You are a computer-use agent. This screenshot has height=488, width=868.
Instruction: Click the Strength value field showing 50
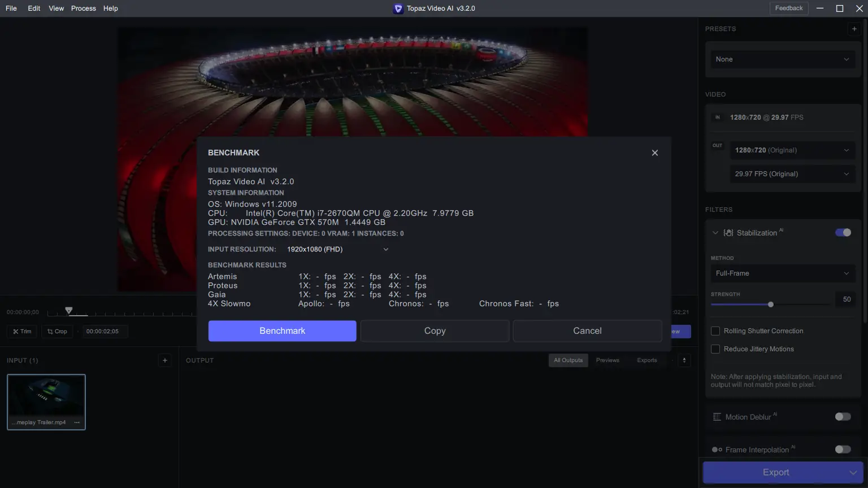pyautogui.click(x=847, y=299)
